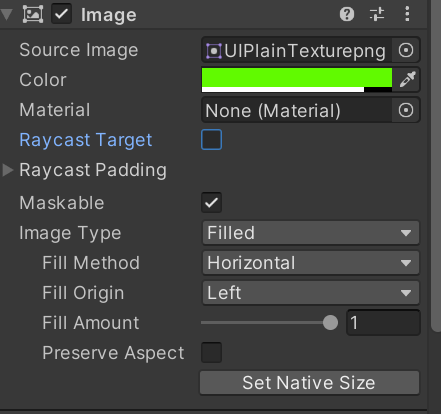The height and width of the screenshot is (414, 441).
Task: Expand the Raycast Padding foldout
Action: tap(7, 170)
